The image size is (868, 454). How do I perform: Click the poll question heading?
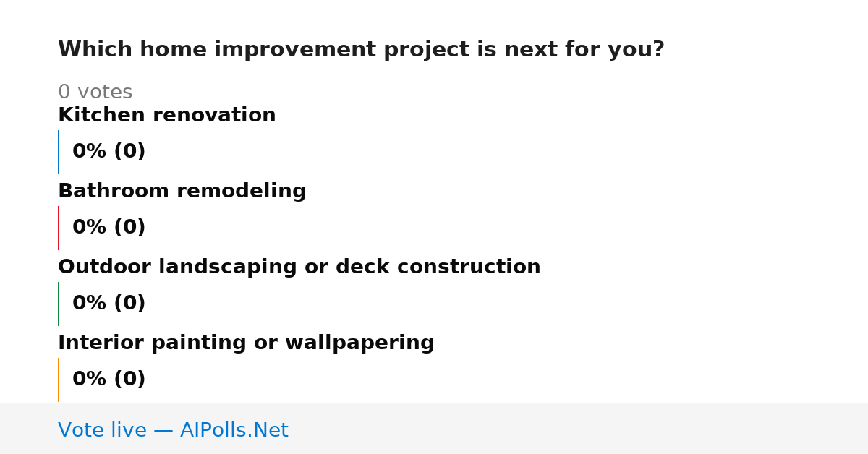pyautogui.click(x=361, y=50)
